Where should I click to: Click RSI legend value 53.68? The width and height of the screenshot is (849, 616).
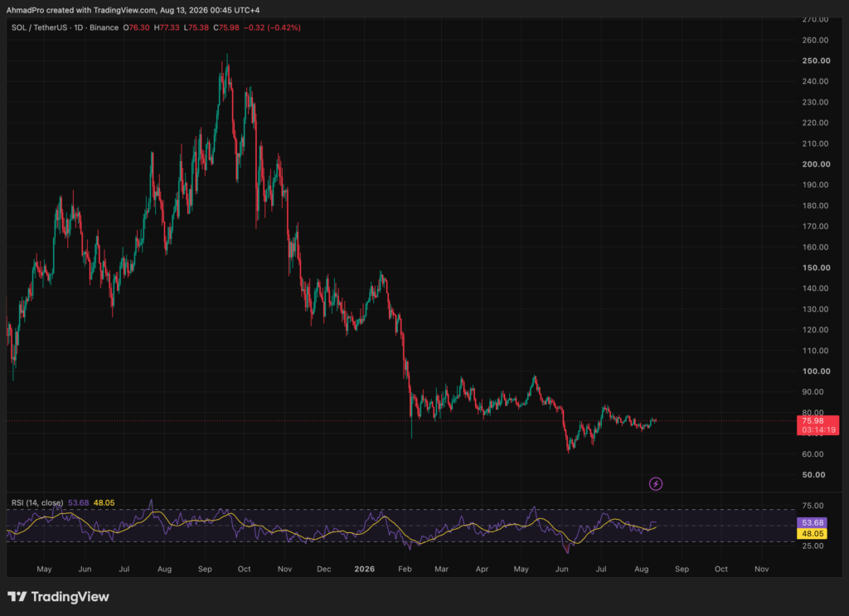pyautogui.click(x=79, y=503)
